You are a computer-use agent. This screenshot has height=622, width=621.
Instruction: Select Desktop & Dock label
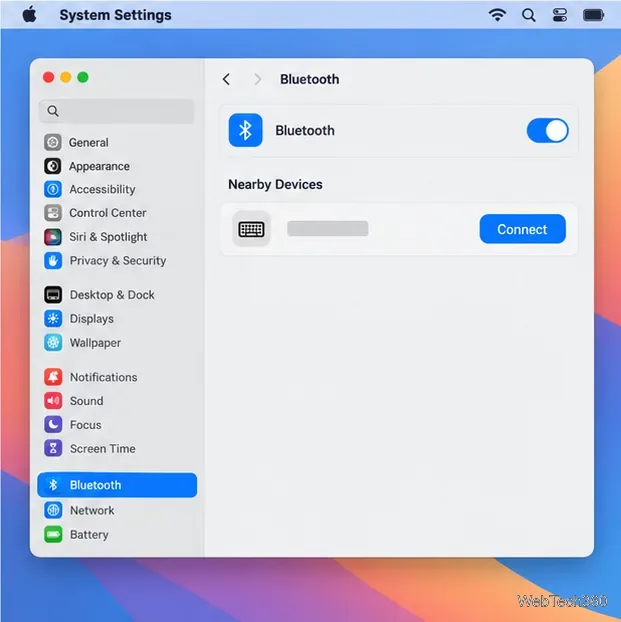point(112,295)
